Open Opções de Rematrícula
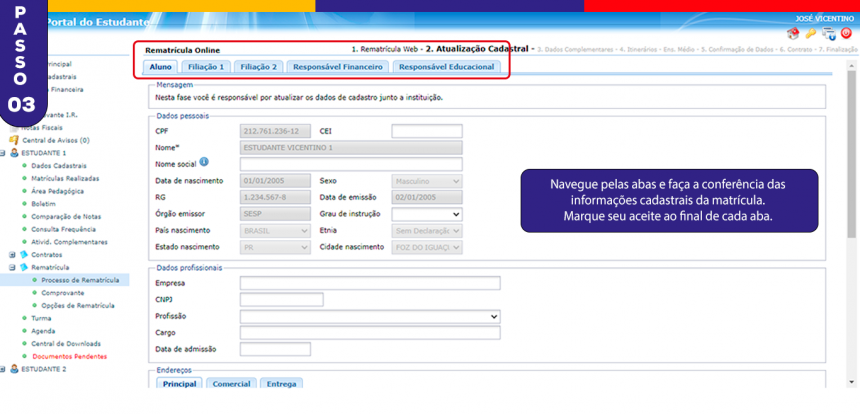This screenshot has height=414, width=860. tap(78, 305)
